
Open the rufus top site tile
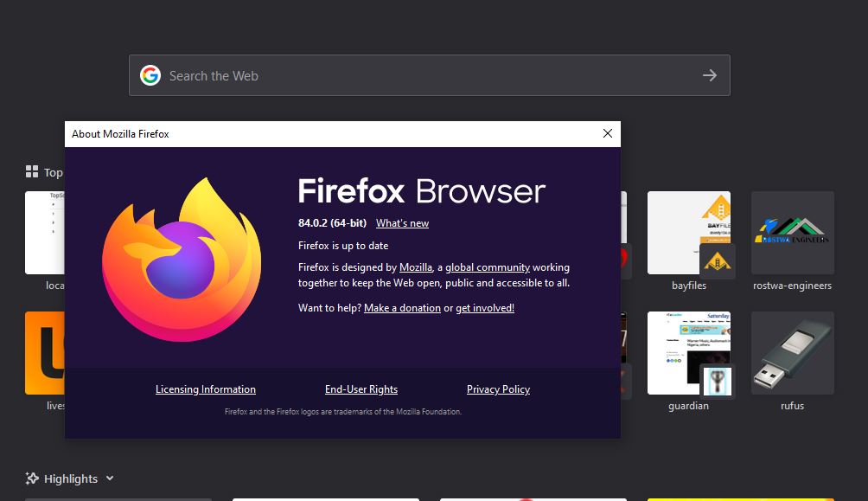pos(792,353)
